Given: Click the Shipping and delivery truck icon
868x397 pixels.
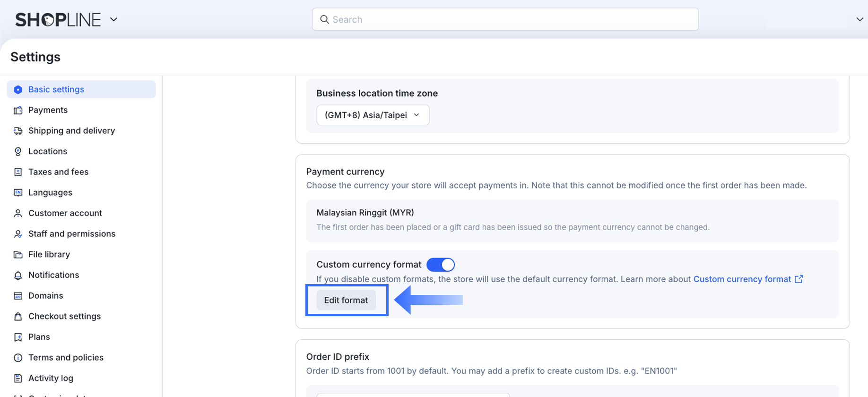Looking at the screenshot, I should (18, 131).
